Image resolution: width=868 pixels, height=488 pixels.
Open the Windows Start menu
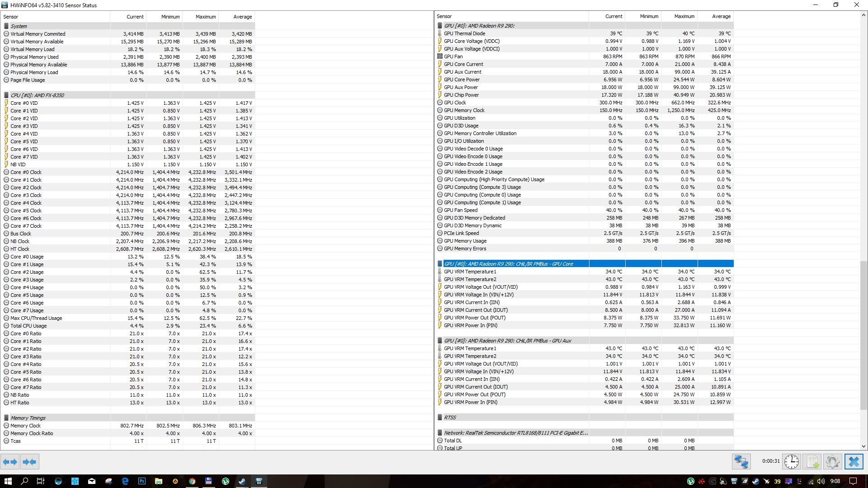tap(8, 481)
